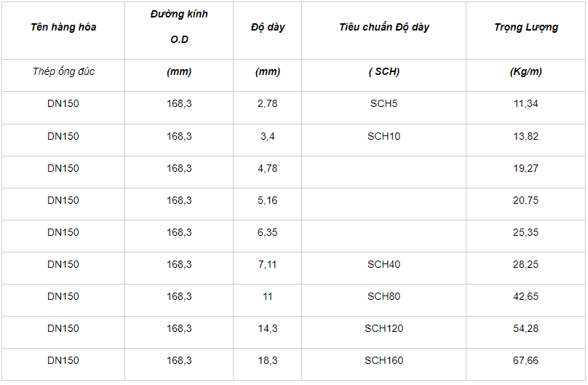Click the SCH5 standard cell
Viewport: 588px width, 385px height.
(384, 103)
